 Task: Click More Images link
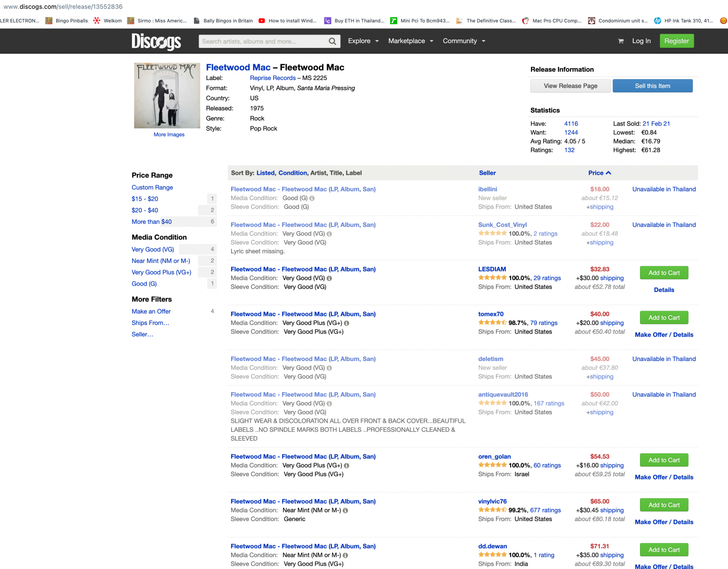tap(169, 134)
